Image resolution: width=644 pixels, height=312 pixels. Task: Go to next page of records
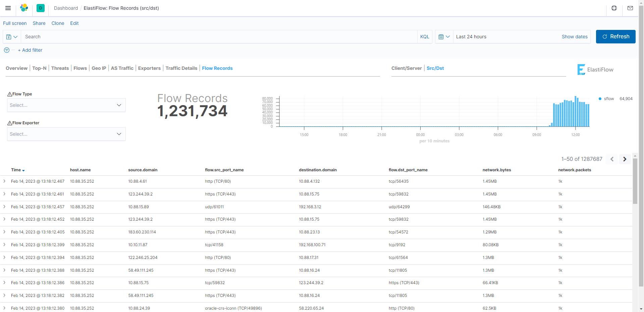[625, 159]
